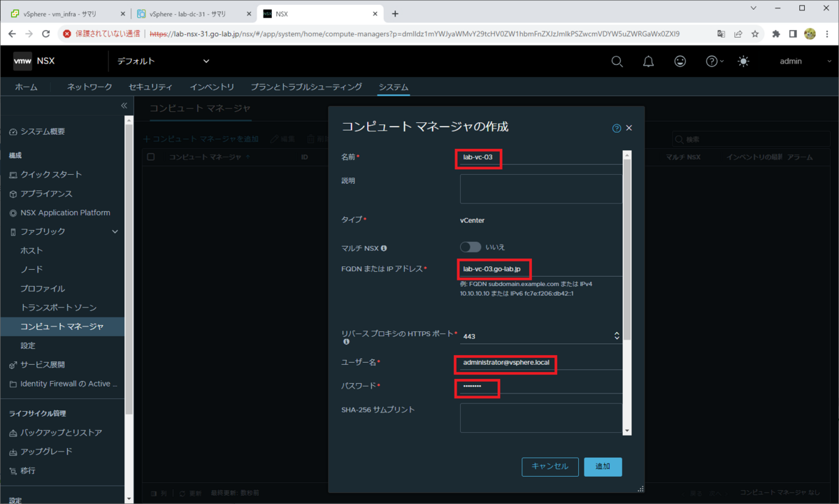
Task: Bookmark this page with the star icon
Action: (755, 33)
